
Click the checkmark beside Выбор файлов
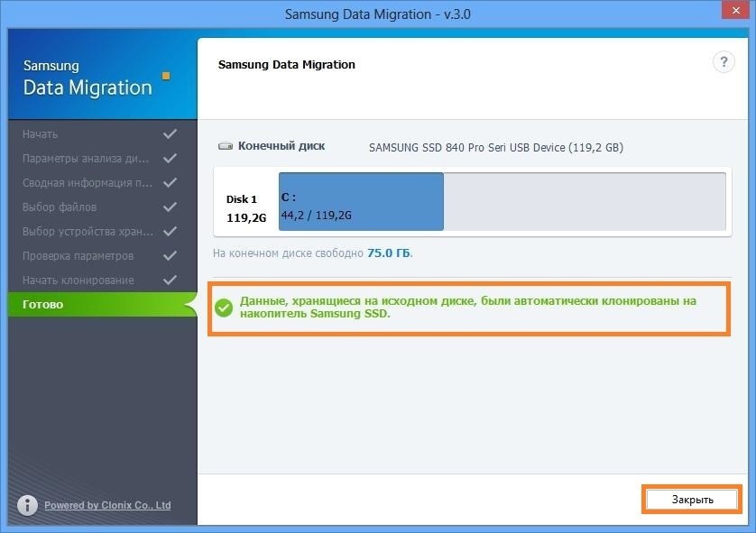coord(170,207)
